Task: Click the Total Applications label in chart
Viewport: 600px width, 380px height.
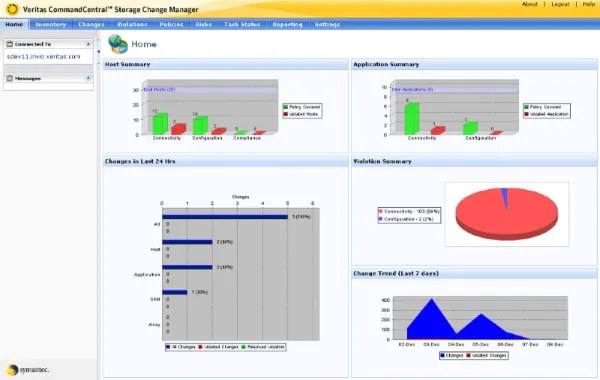Action: [x=412, y=90]
